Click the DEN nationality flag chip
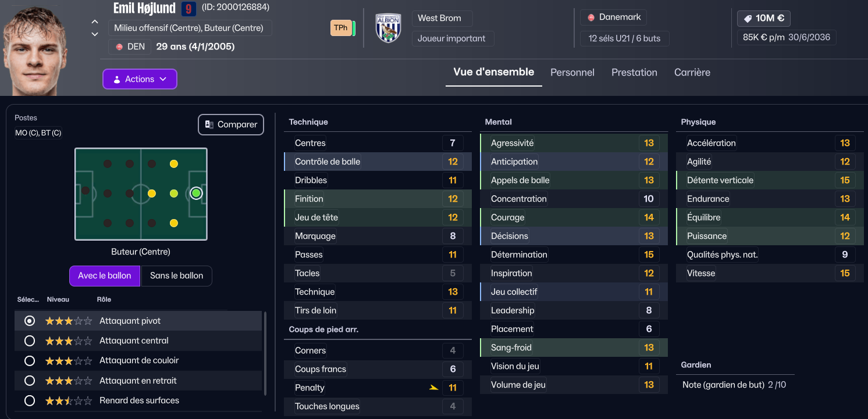Viewport: 868px width, 419px height. (x=130, y=46)
